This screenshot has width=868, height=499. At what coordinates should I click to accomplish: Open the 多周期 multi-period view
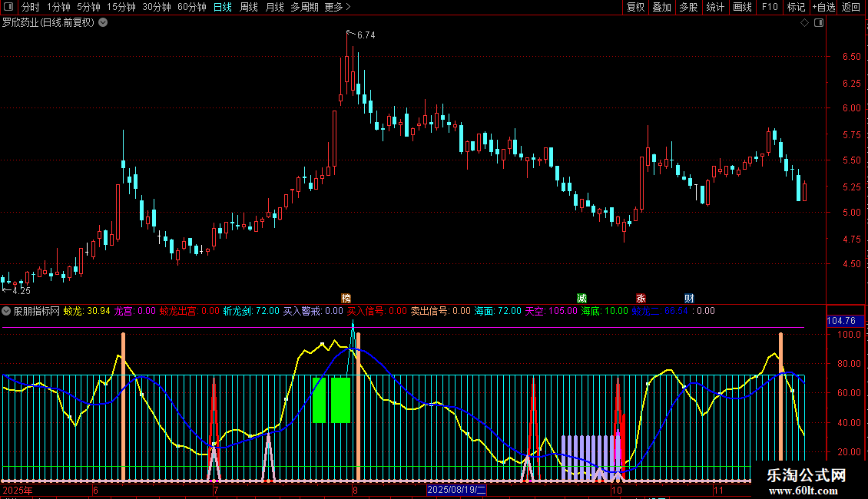coord(304,7)
